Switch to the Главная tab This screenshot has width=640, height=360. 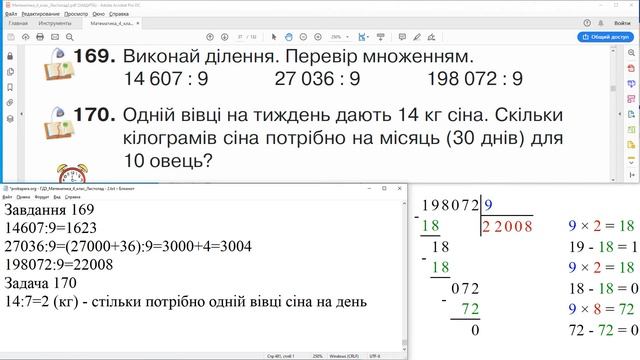(x=18, y=23)
